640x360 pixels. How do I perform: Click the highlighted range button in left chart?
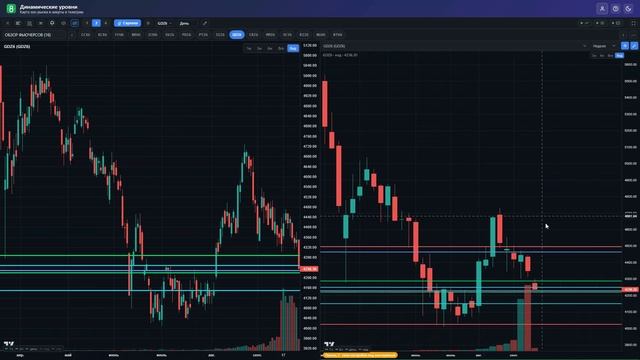[293, 48]
